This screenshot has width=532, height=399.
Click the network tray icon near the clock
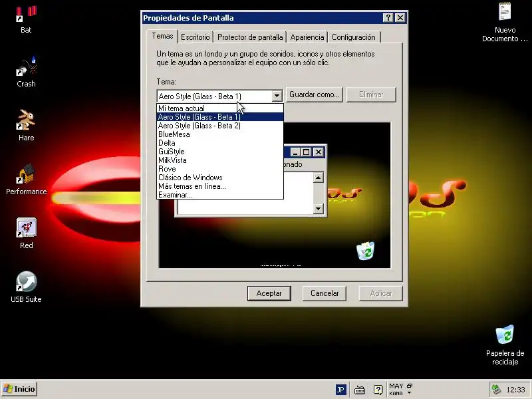(496, 390)
